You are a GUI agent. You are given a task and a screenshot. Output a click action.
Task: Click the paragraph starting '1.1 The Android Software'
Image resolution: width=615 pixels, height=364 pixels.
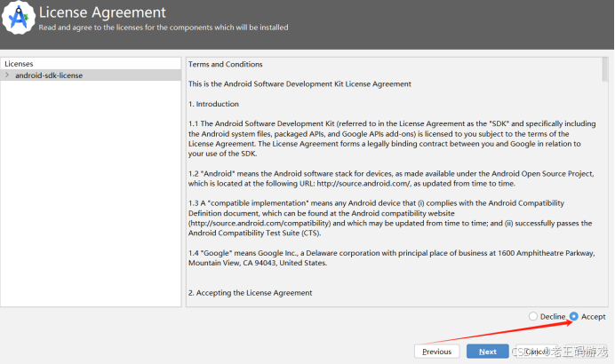[392, 138]
